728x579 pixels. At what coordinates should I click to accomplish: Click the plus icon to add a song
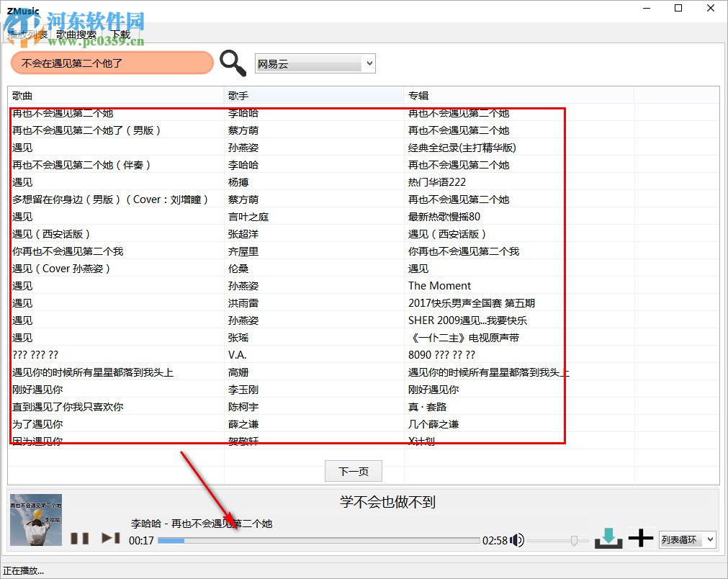[x=641, y=537]
